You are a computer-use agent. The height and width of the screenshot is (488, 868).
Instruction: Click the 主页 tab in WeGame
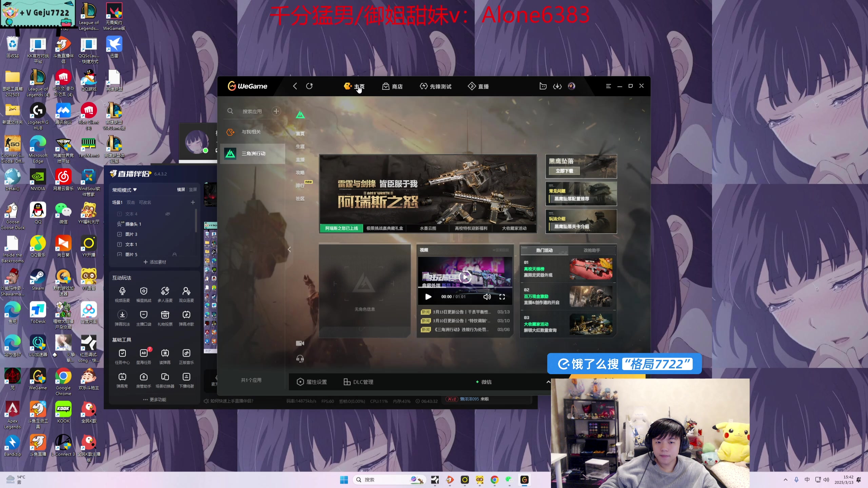tap(354, 86)
